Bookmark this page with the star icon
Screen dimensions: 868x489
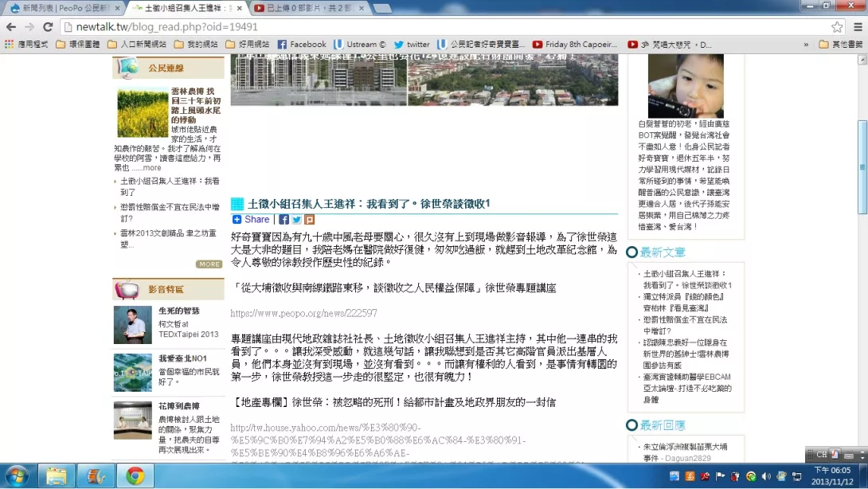837,26
